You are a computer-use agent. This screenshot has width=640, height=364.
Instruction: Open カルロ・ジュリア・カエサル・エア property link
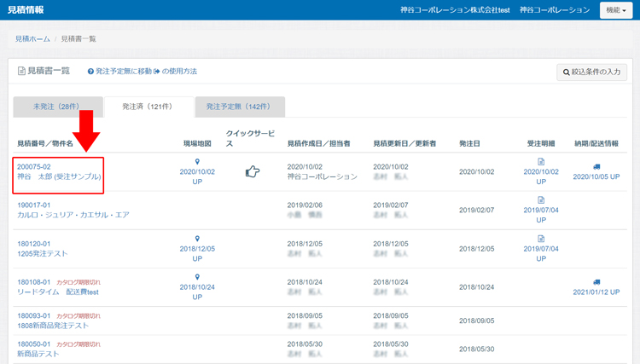coord(73,215)
